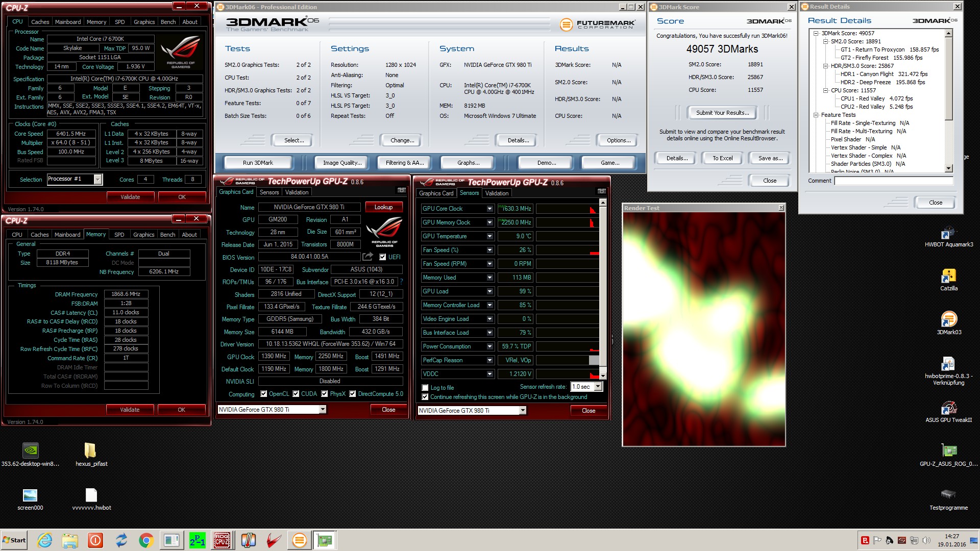Toggle the UEFI checkbox in GPU-Z
The height and width of the screenshot is (551, 980).
382,257
